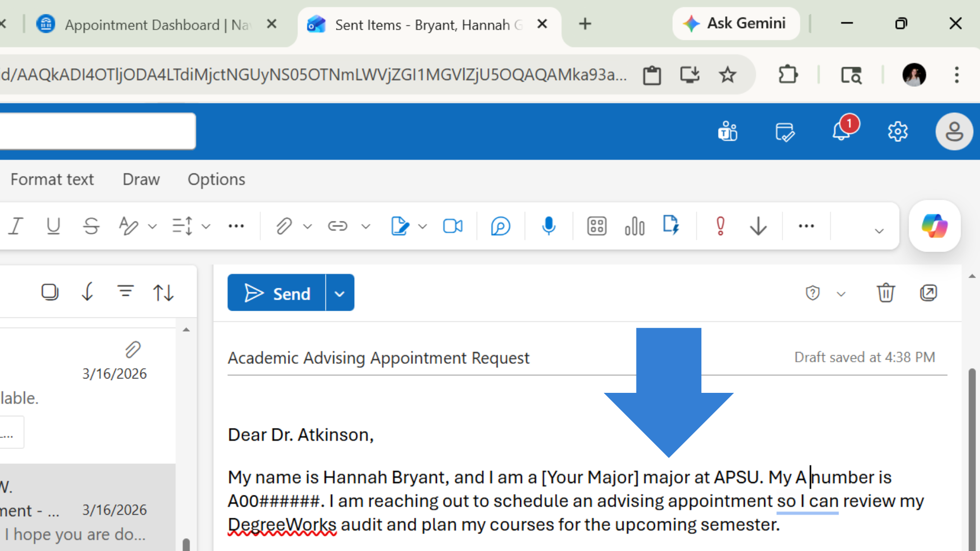Toggle italic formatting
980x551 pixels.
pos(15,226)
